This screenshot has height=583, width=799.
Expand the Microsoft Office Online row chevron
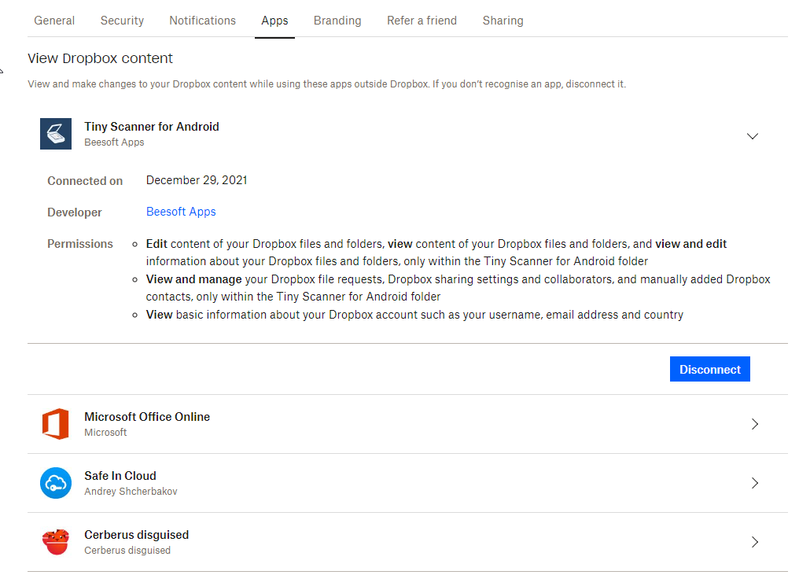pyautogui.click(x=754, y=424)
